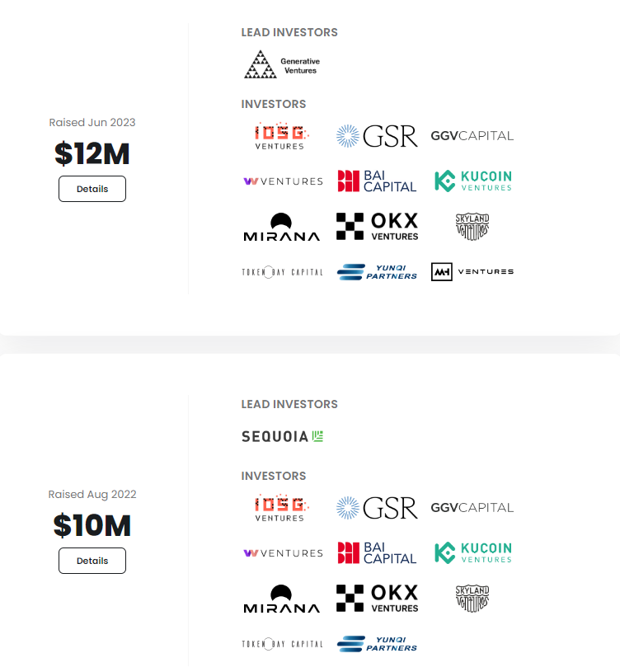Open Mirana logo in Aug 2022 round
This screenshot has height=672, width=620.
tap(282, 599)
